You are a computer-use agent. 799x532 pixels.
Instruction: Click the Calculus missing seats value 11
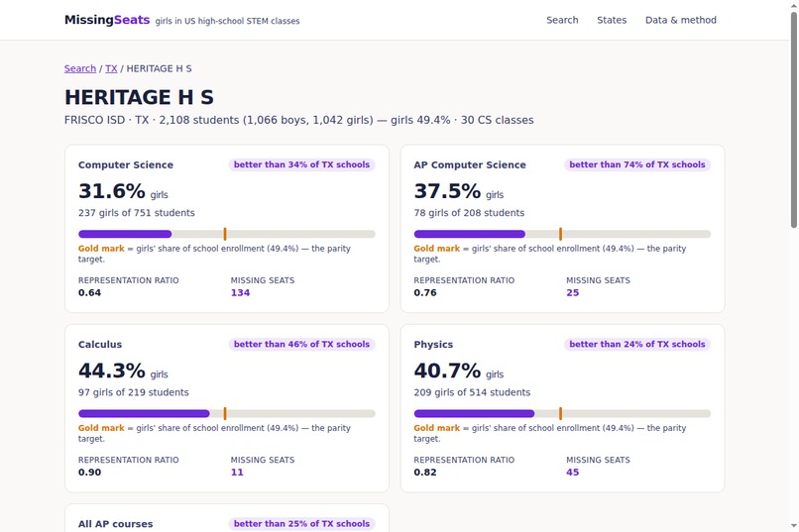237,473
